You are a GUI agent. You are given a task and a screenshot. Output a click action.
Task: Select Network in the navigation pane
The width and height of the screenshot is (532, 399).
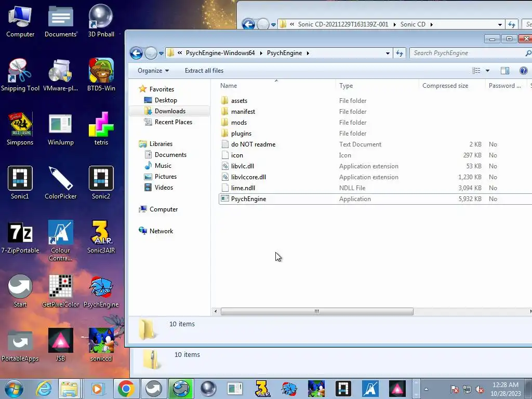[161, 231]
